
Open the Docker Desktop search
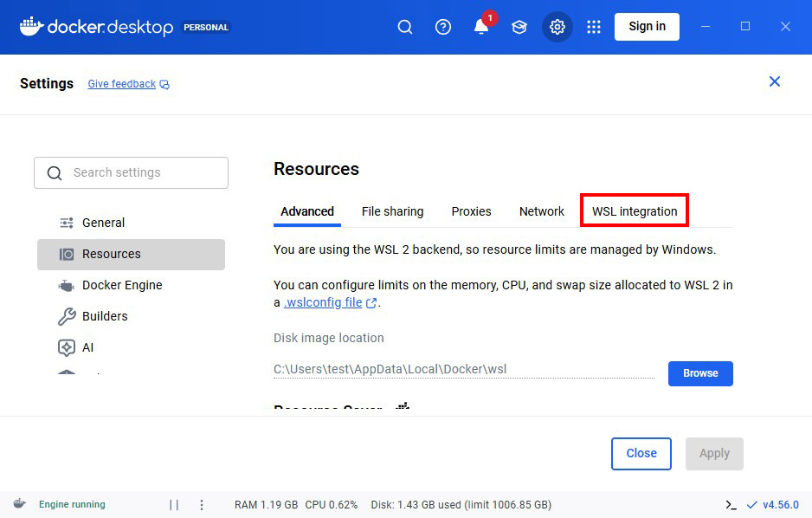[405, 27]
